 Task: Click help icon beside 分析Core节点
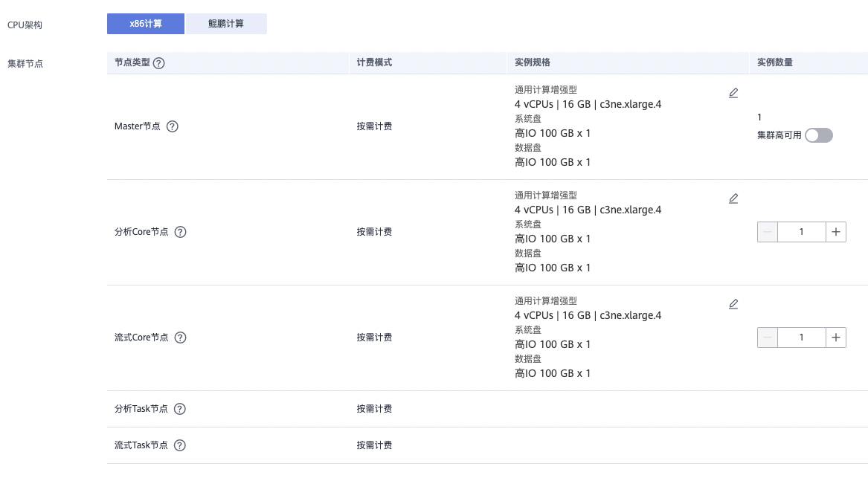tap(180, 232)
